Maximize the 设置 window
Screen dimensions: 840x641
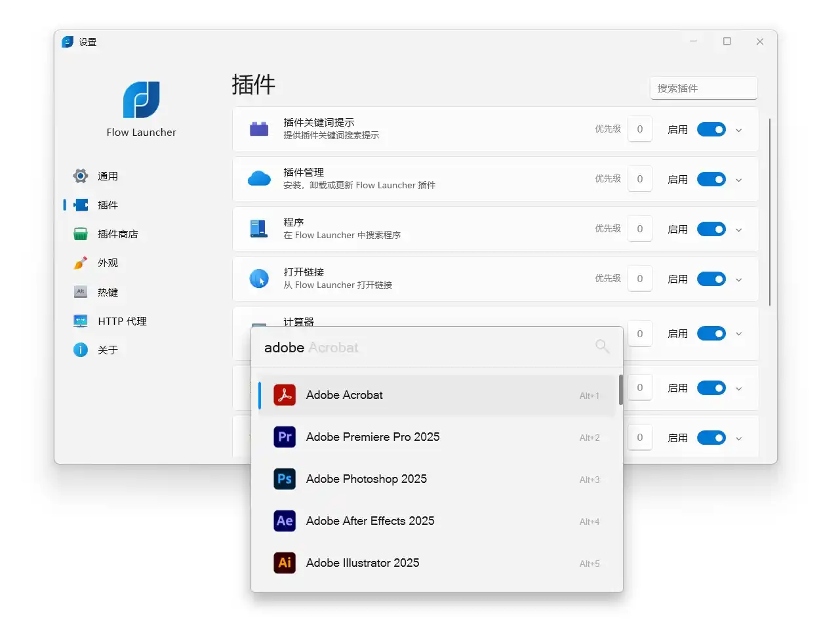click(727, 41)
